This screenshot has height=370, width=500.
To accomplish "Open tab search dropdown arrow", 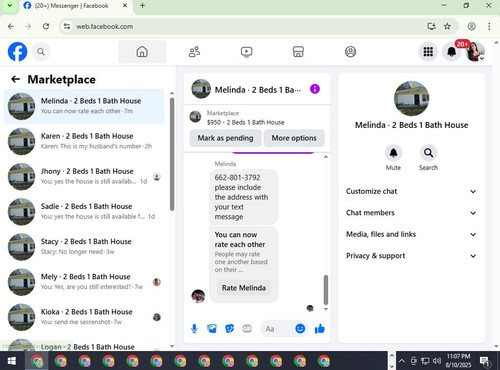I will click(x=10, y=6).
